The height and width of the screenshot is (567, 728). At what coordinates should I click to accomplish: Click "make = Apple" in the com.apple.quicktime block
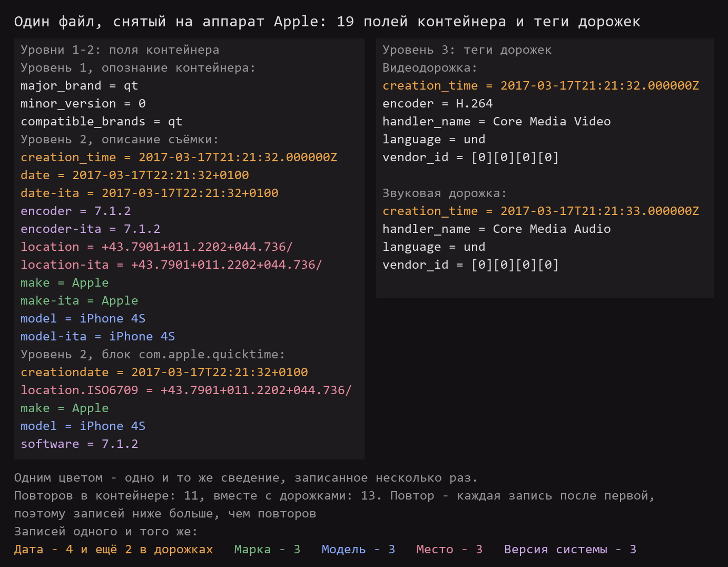click(x=64, y=408)
